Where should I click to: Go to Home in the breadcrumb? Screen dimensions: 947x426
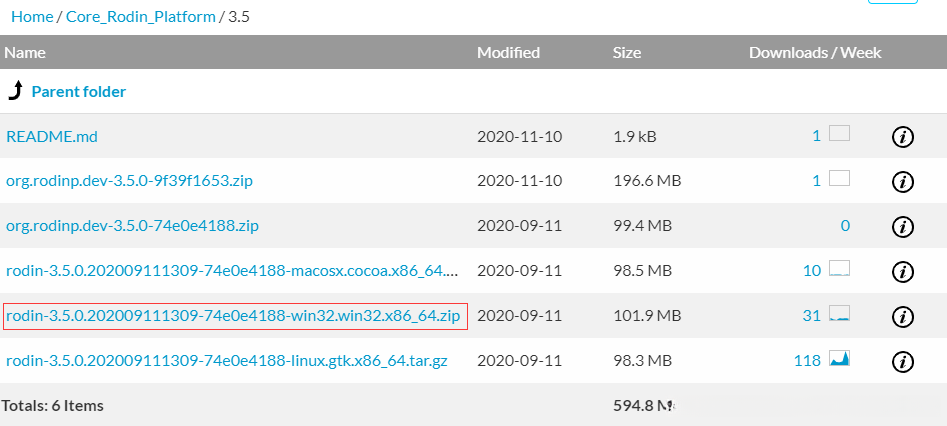(32, 17)
